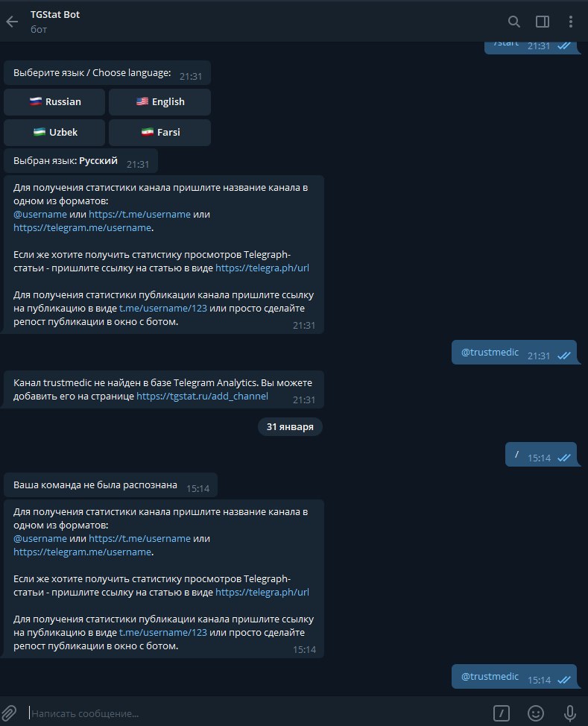Open search in the chat
Viewport: 588px width, 726px height.
514,22
